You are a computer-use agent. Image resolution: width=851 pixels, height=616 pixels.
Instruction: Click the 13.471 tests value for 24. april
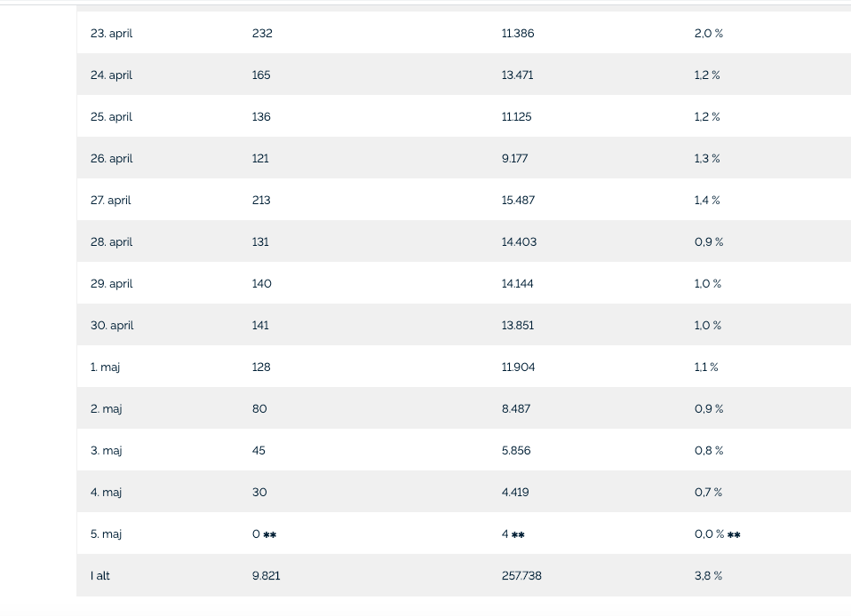(517, 75)
